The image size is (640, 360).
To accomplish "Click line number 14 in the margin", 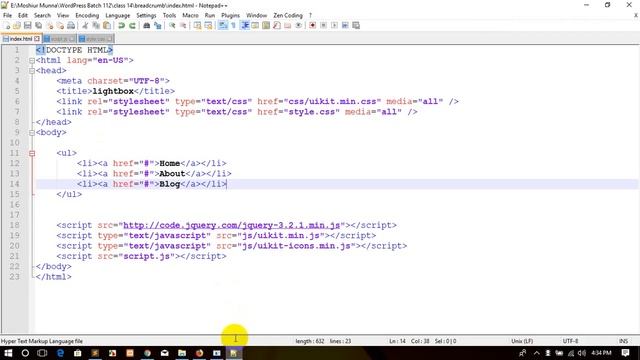I will tap(15, 184).
